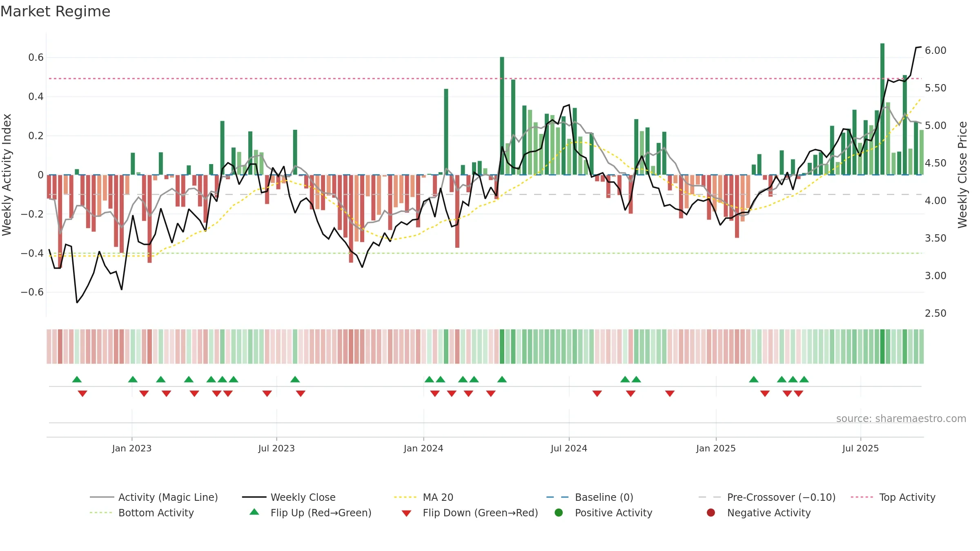Click the gray Activity line legend swatch
This screenshot has width=980, height=551.
pyautogui.click(x=102, y=497)
